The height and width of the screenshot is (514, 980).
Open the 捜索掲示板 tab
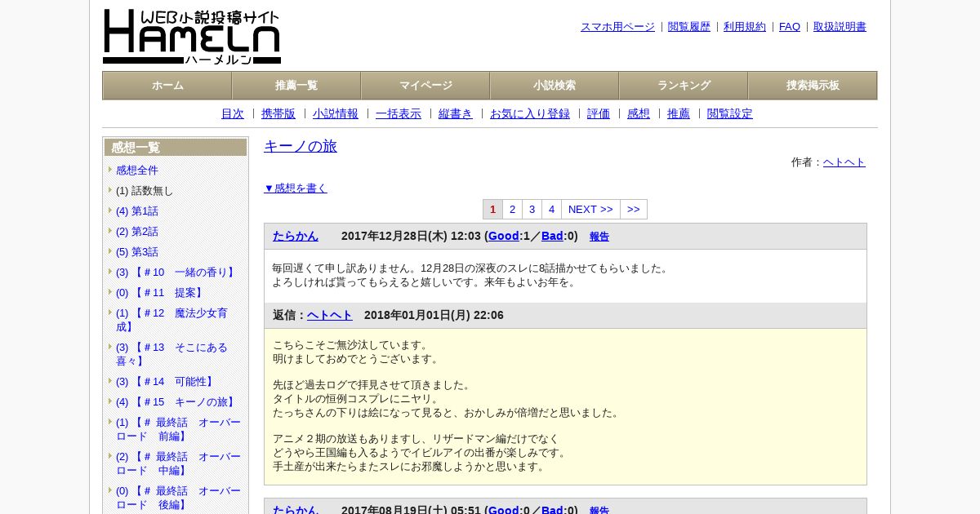[813, 86]
